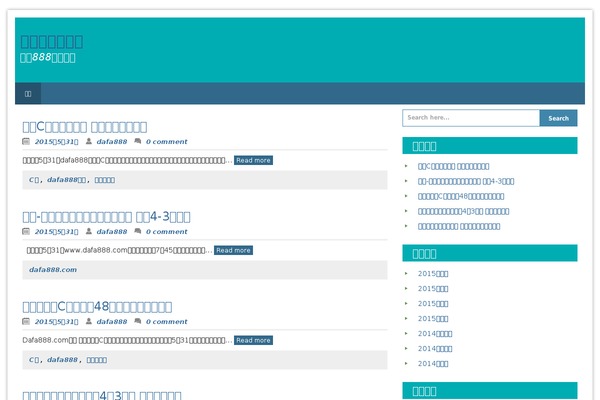This screenshot has height=400, width=600.
Task: Click Read more on the first post excerpt
Action: pos(253,160)
